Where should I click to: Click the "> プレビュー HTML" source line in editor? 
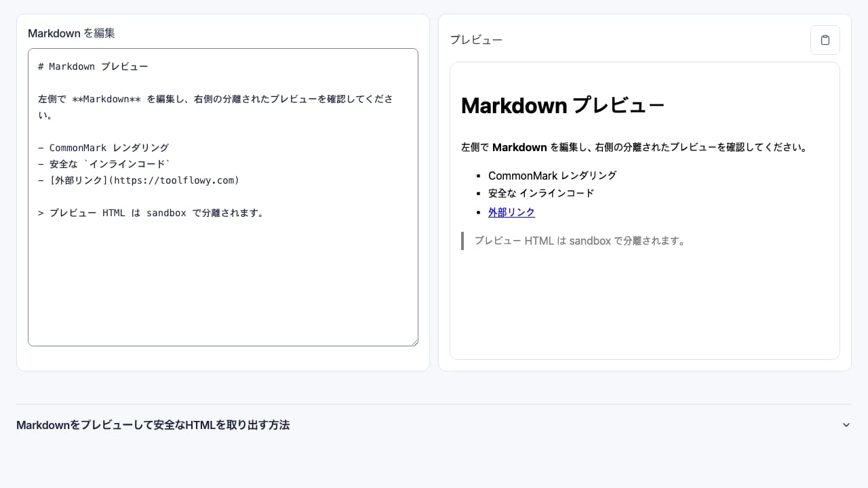(x=151, y=213)
